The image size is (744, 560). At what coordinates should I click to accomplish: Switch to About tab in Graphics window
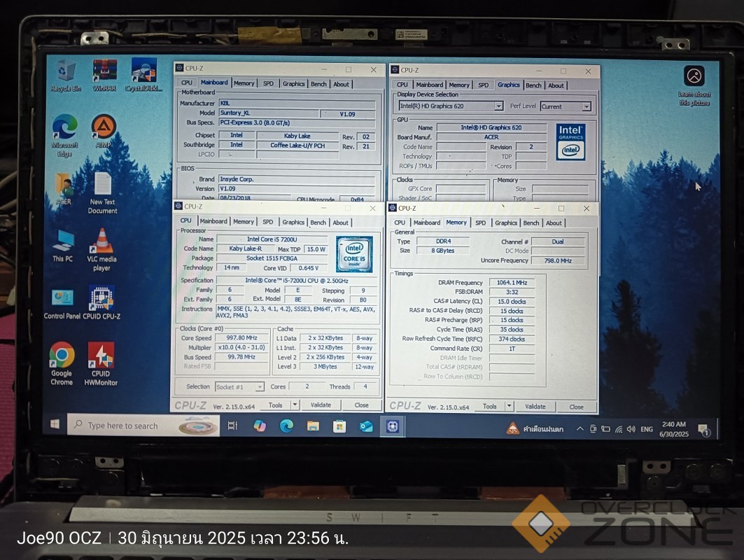coord(556,85)
